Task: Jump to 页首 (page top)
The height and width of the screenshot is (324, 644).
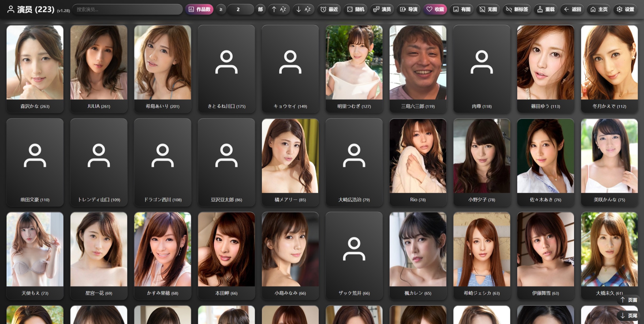Action: point(629,300)
